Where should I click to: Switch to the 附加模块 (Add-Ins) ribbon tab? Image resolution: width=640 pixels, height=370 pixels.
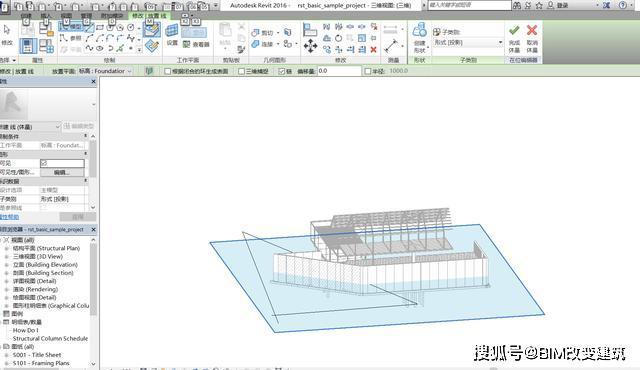point(112,16)
